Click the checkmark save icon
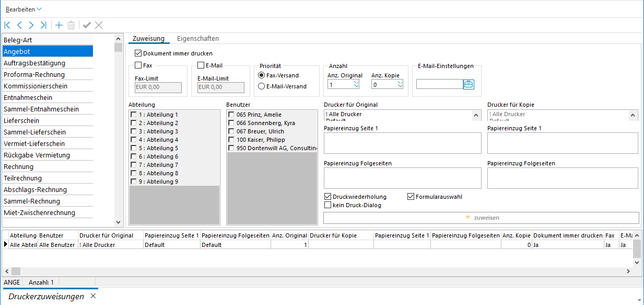Viewport: 644px width, 305px height. point(87,25)
